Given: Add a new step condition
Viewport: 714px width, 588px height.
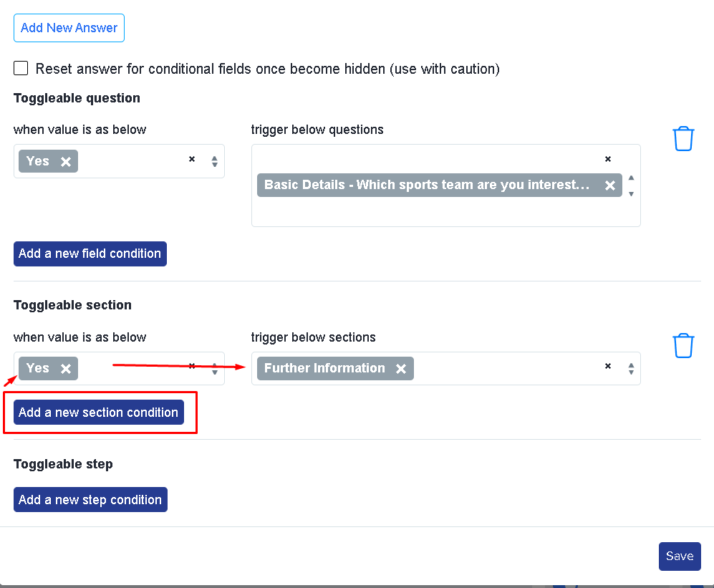Looking at the screenshot, I should click(91, 500).
